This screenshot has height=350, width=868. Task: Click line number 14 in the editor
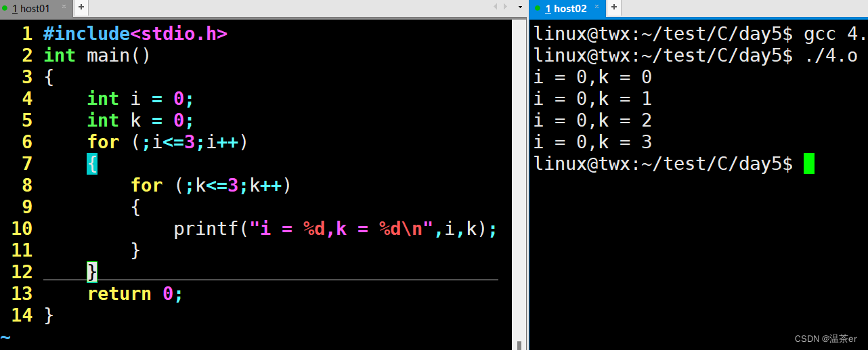click(x=22, y=315)
